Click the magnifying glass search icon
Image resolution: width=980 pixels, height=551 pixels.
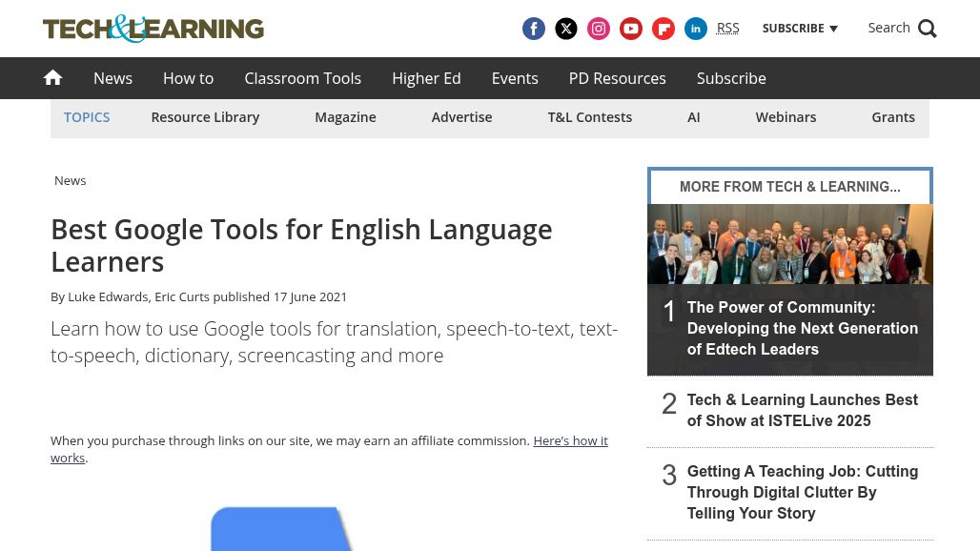(x=928, y=29)
